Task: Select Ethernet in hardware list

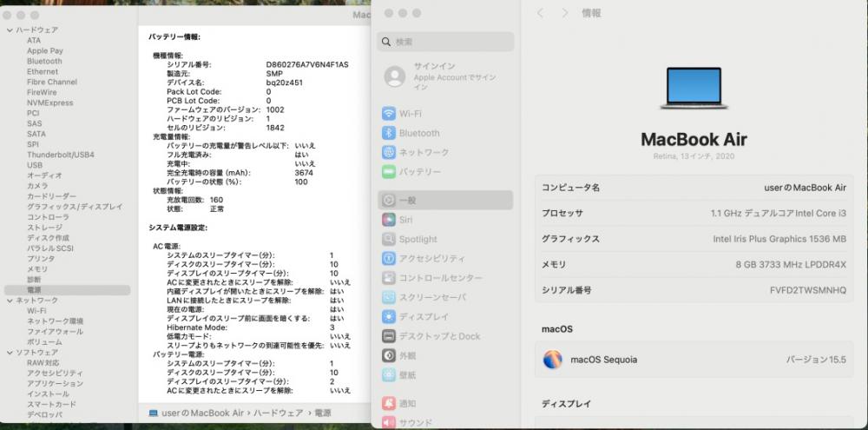Action: (x=42, y=71)
